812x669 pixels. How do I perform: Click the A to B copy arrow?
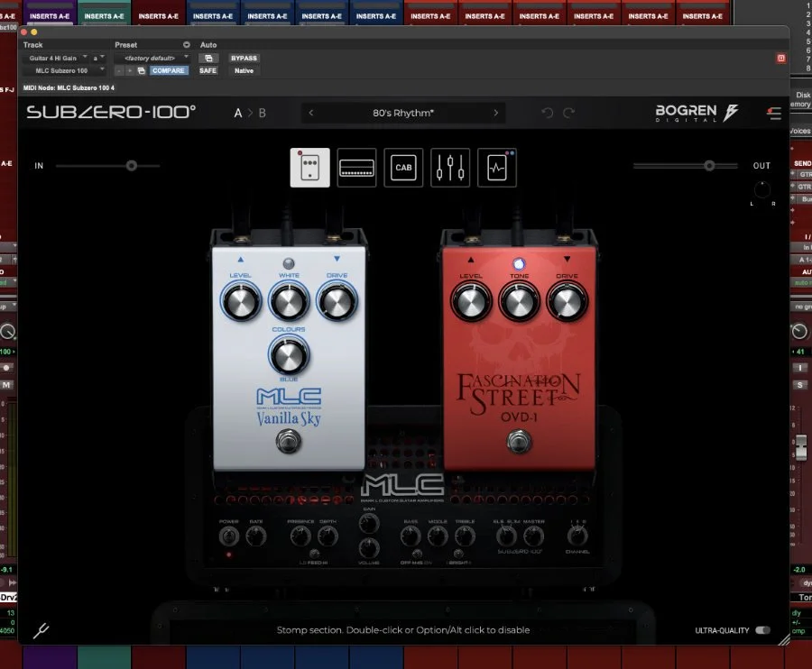pos(250,113)
